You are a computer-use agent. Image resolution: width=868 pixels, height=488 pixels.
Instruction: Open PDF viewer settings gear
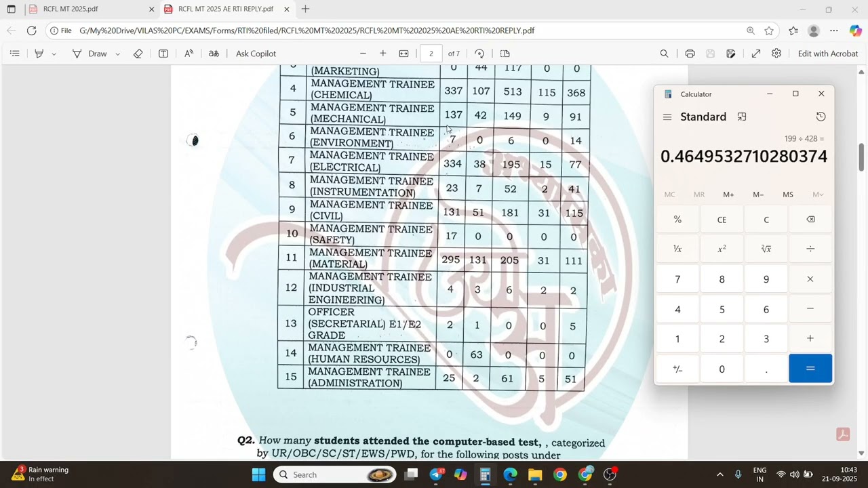(776, 54)
